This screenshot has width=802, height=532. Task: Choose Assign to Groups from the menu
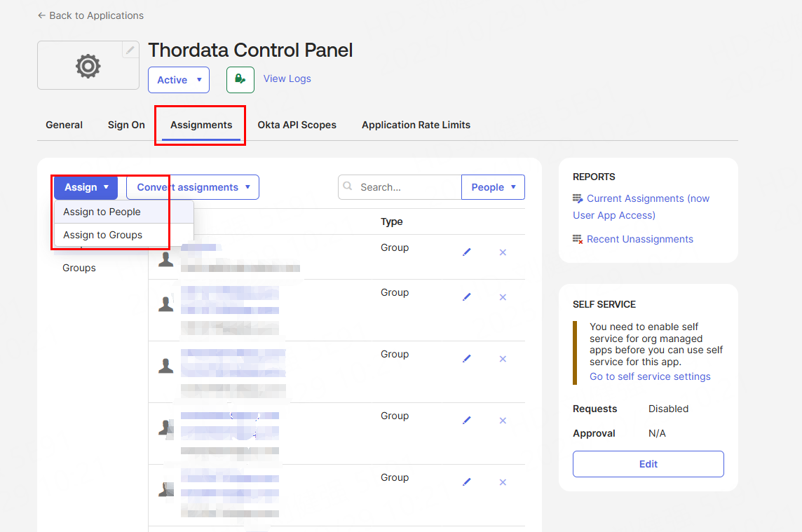point(103,235)
